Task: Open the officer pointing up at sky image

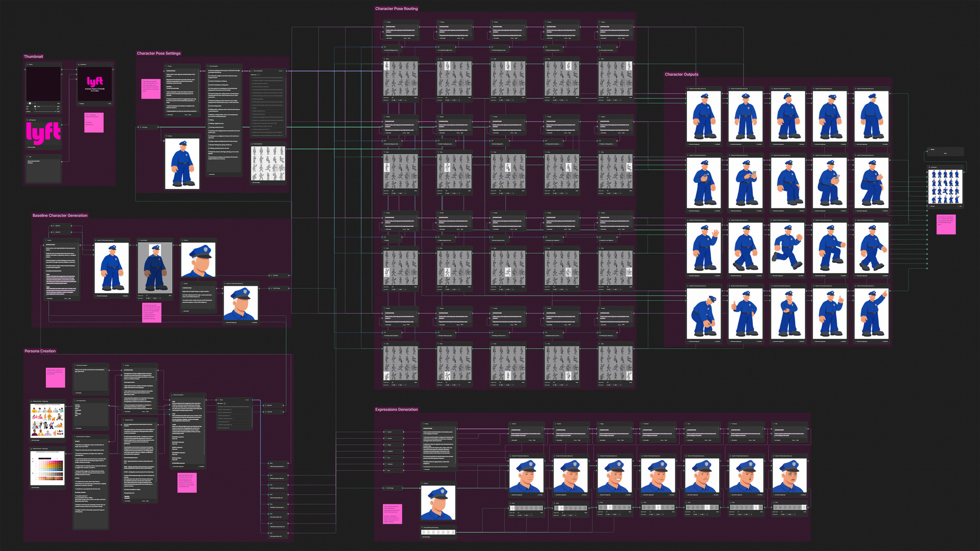Action: (x=871, y=314)
